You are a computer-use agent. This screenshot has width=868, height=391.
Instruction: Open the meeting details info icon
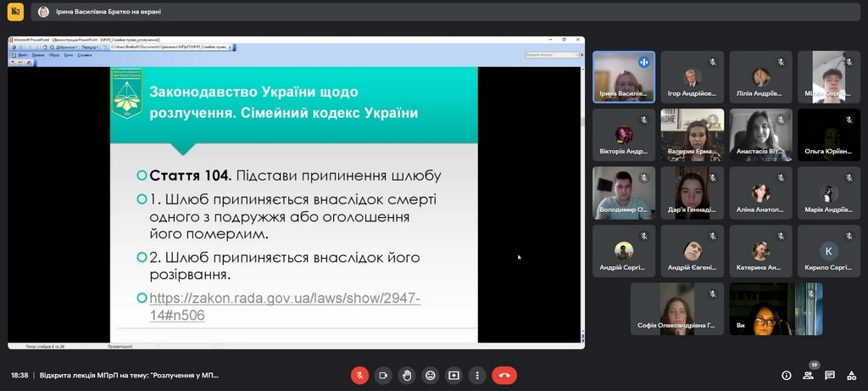[x=786, y=375]
